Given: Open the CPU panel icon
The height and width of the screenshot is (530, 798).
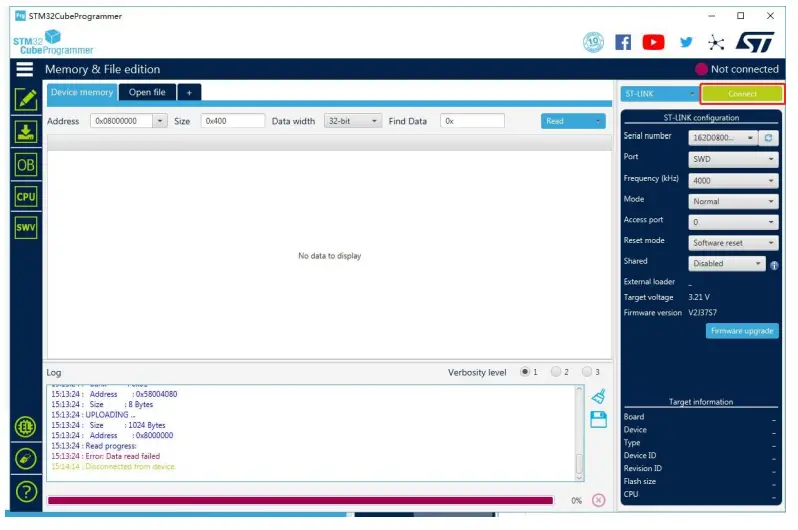Looking at the screenshot, I should point(26,197).
